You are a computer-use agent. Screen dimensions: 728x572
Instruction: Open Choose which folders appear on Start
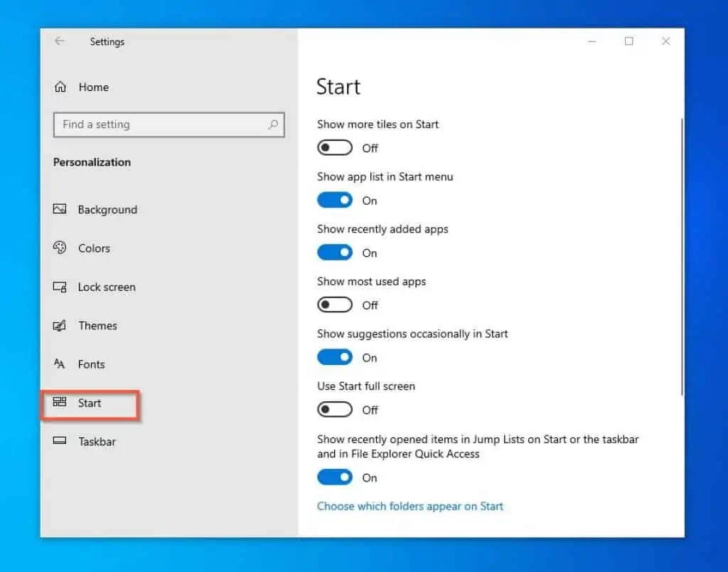[410, 506]
